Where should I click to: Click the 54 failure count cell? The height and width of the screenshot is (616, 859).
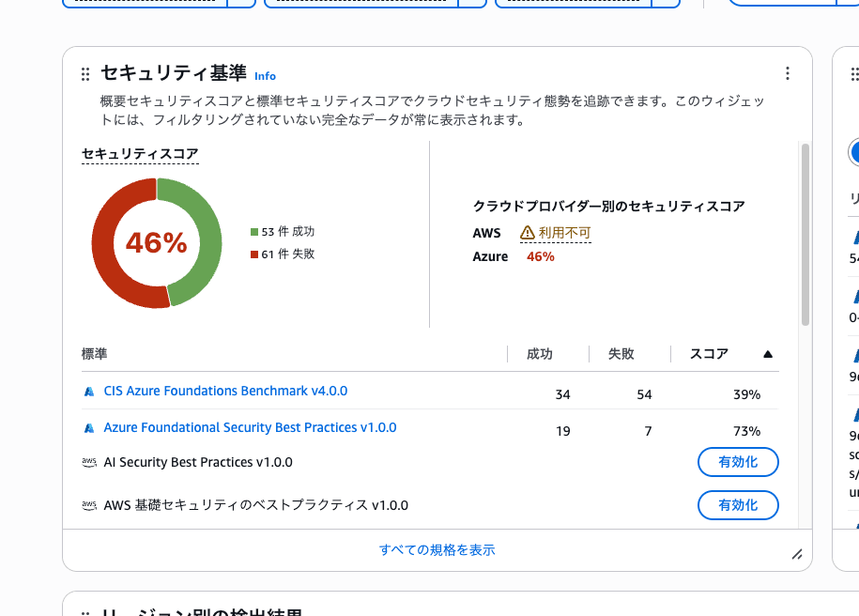[644, 394]
